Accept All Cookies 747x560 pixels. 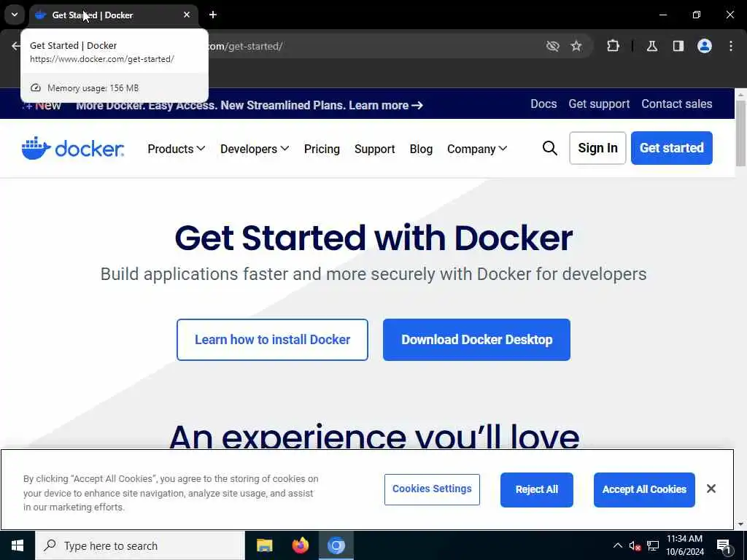tap(644, 489)
